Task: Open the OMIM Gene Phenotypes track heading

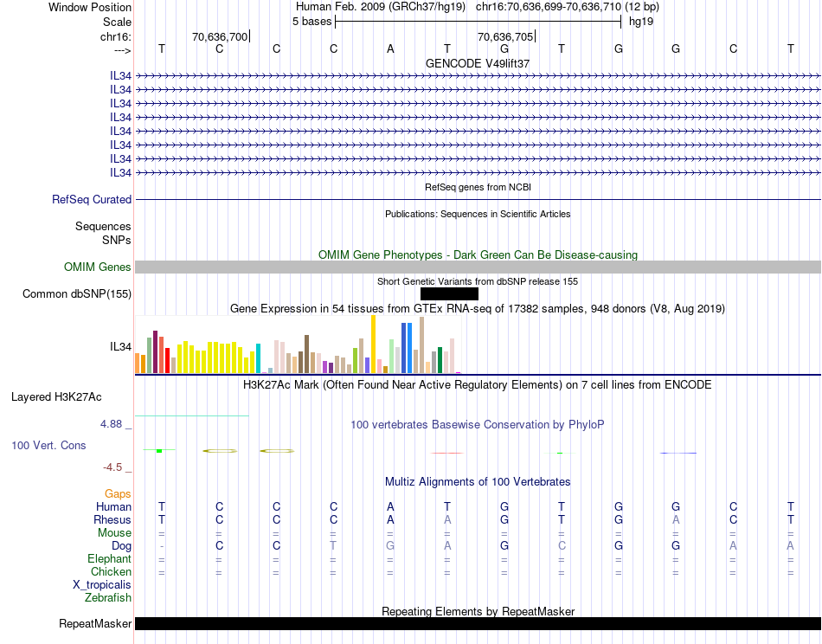Action: coord(478,254)
